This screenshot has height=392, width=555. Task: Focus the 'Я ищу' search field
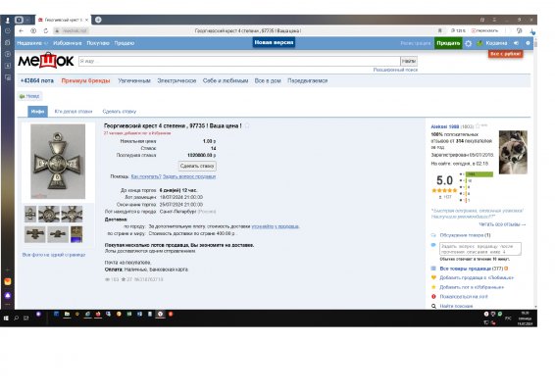[x=239, y=61]
